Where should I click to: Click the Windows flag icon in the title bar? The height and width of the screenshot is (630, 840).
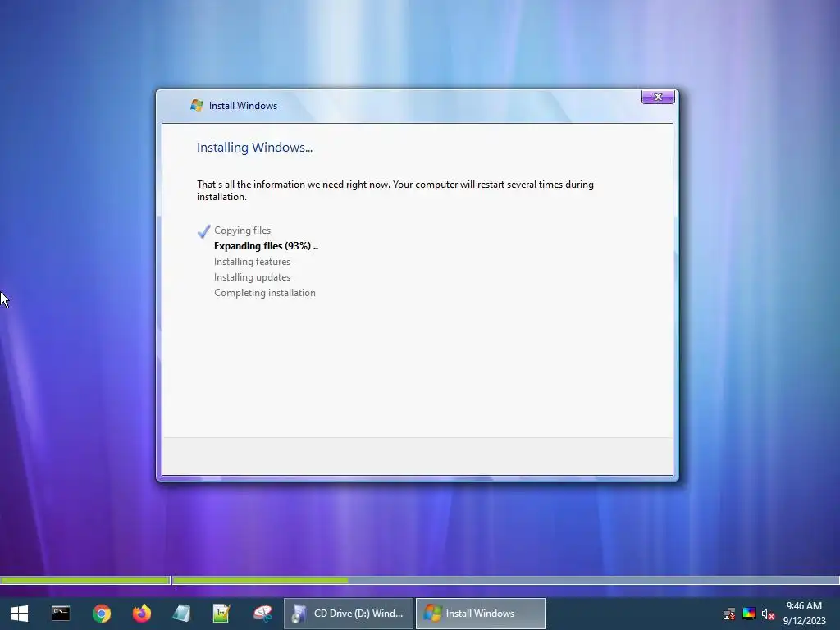pyautogui.click(x=197, y=105)
